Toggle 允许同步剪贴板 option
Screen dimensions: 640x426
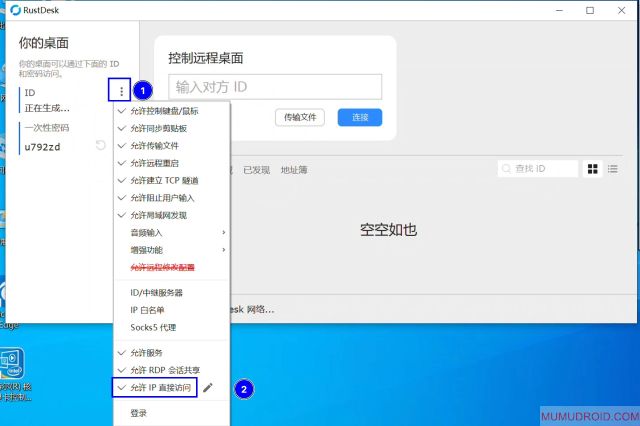pos(171,129)
